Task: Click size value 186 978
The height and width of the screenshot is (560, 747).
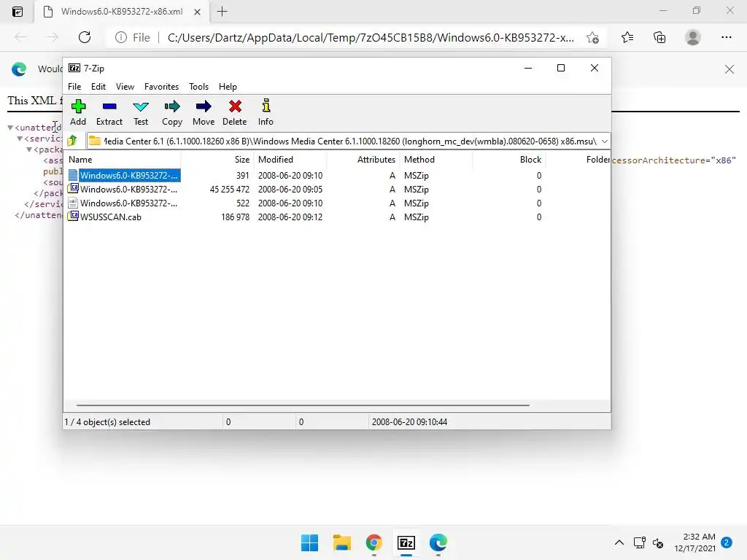Action: (x=235, y=217)
